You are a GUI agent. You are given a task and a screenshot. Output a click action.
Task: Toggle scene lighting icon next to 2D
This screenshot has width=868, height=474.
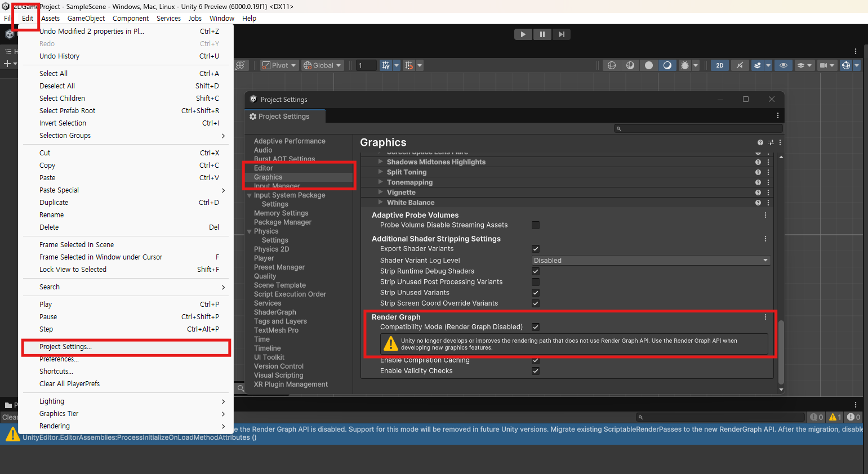click(740, 65)
